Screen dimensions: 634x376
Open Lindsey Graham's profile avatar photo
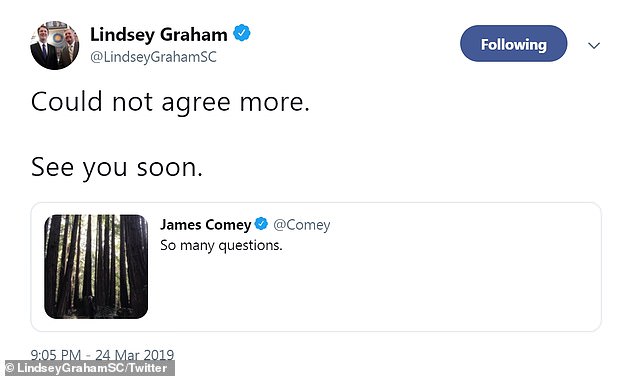tap(55, 45)
